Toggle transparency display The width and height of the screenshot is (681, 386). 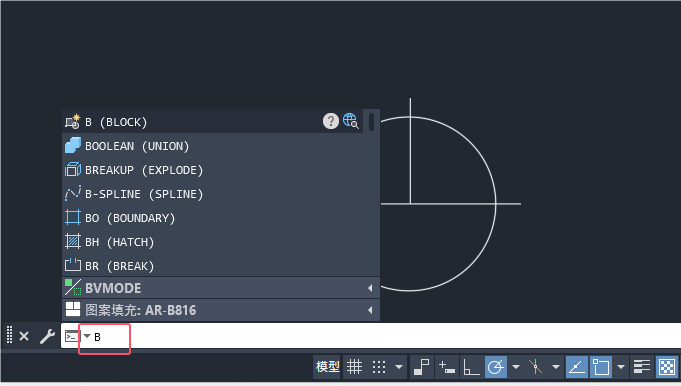[667, 367]
